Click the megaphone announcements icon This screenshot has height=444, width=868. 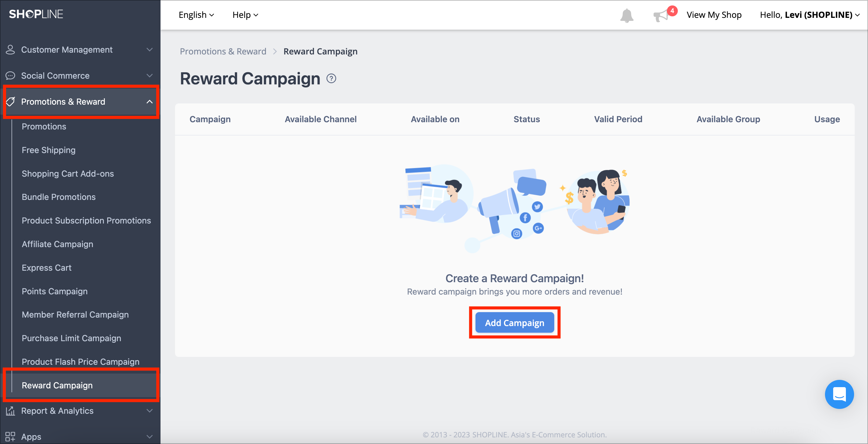(661, 15)
